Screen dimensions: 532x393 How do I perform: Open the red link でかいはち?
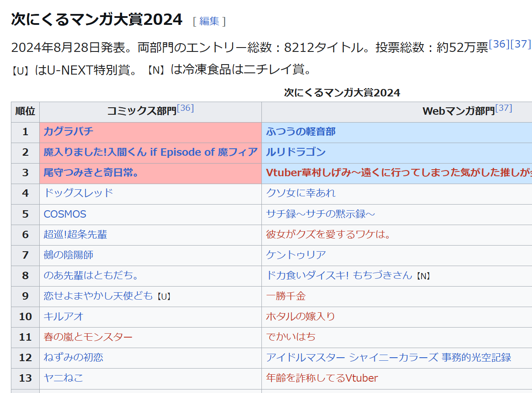(x=291, y=337)
